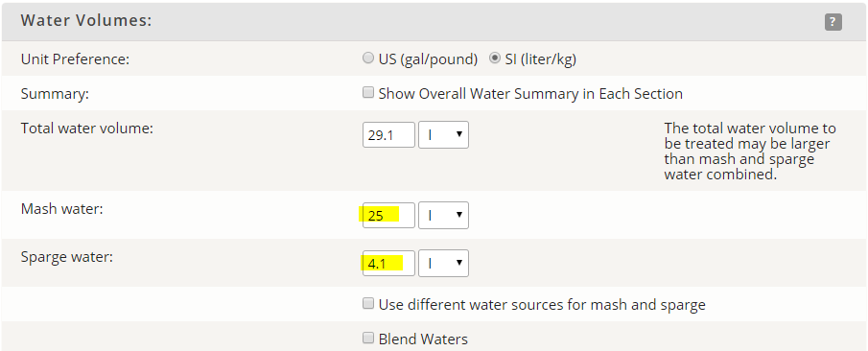Click the Sparge water field showing 4.1
Viewport: 868px width, 351px height.
(x=388, y=263)
